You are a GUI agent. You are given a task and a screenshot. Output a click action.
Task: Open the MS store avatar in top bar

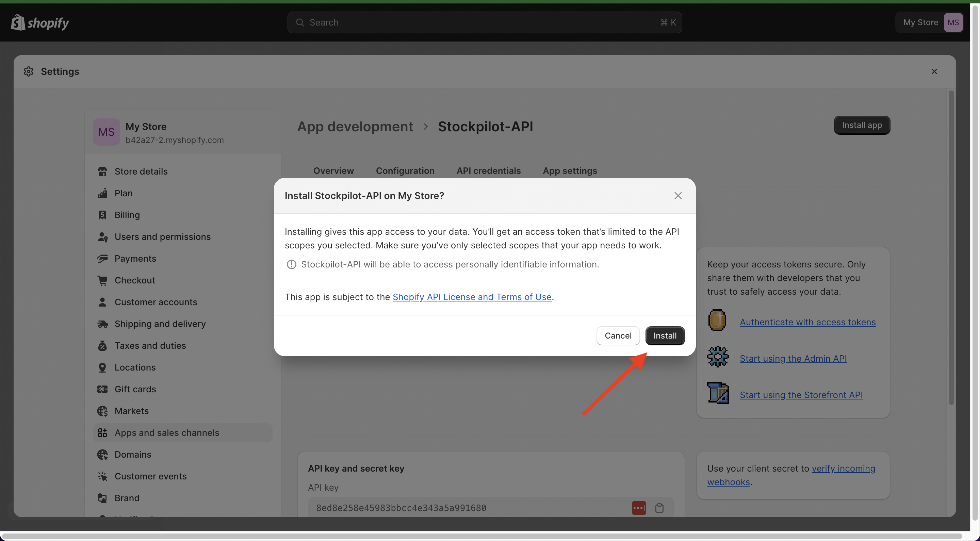(x=953, y=22)
